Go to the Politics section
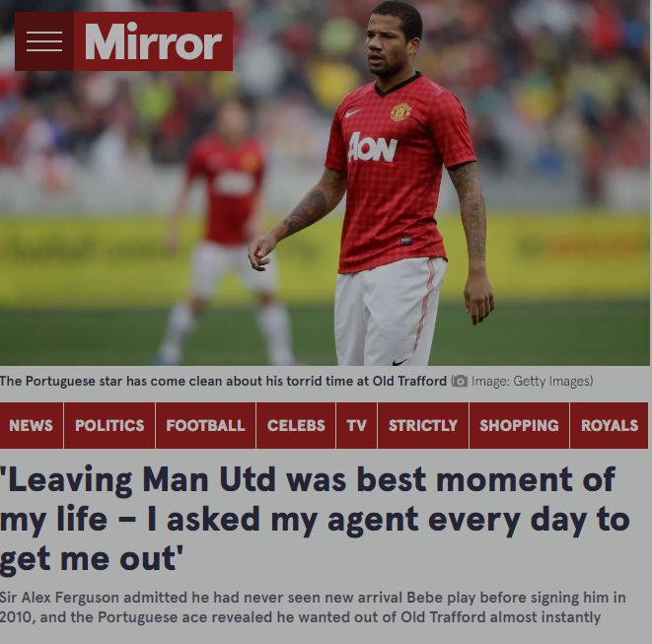652x644 pixels. pos(109,425)
